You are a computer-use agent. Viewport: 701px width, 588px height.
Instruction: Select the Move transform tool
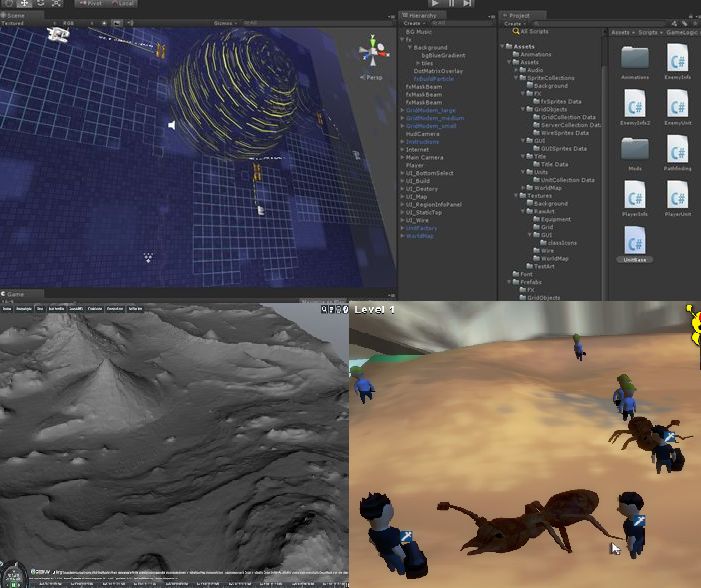[25, 4]
